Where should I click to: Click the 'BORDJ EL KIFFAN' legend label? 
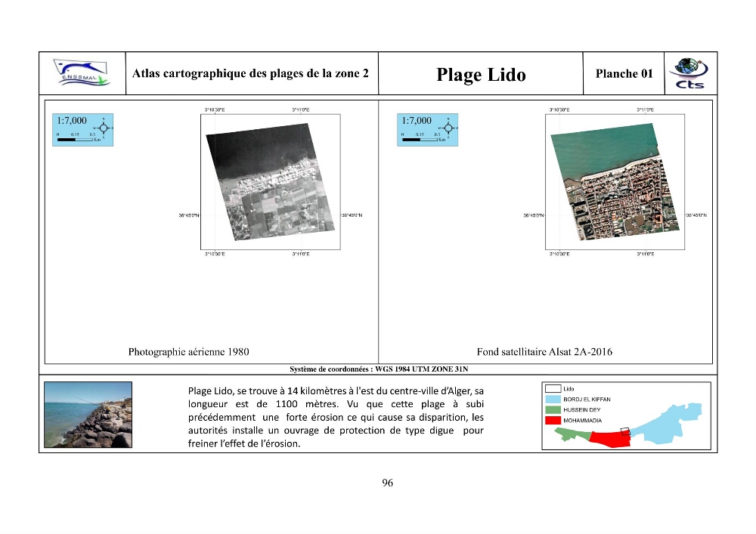pos(587,399)
